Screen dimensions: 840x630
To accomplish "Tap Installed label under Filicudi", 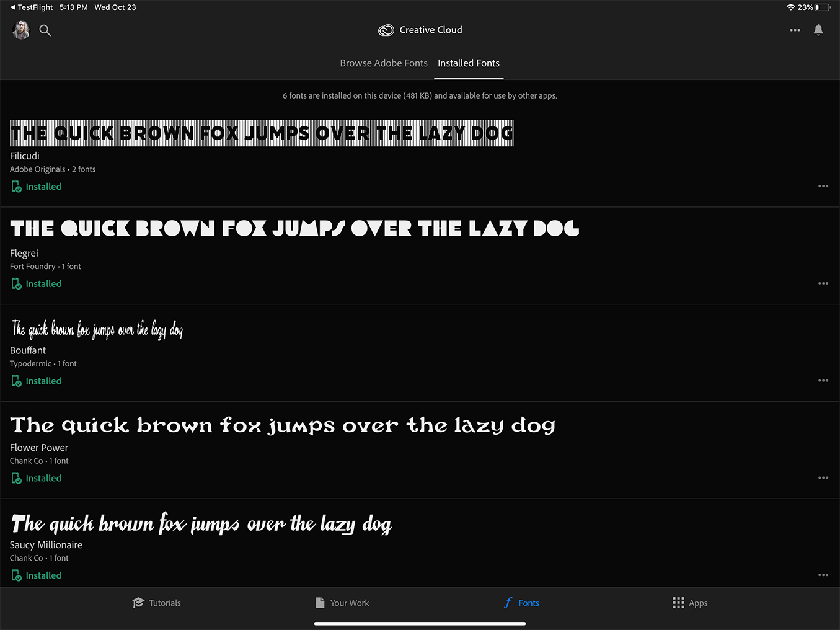I will point(43,187).
